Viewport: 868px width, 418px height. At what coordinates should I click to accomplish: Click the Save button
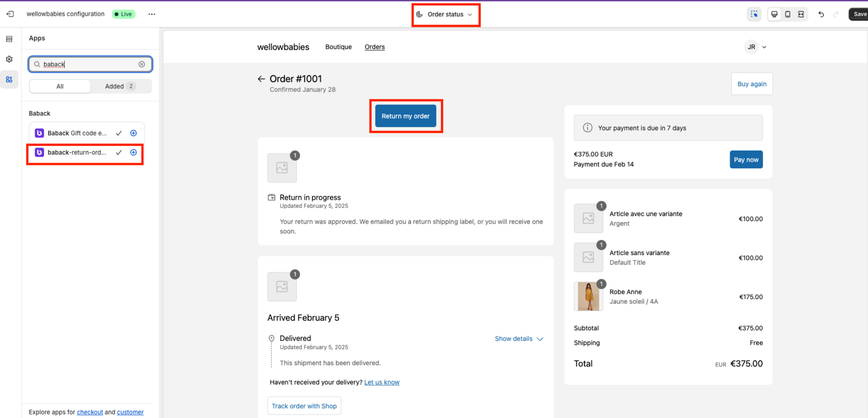click(859, 14)
